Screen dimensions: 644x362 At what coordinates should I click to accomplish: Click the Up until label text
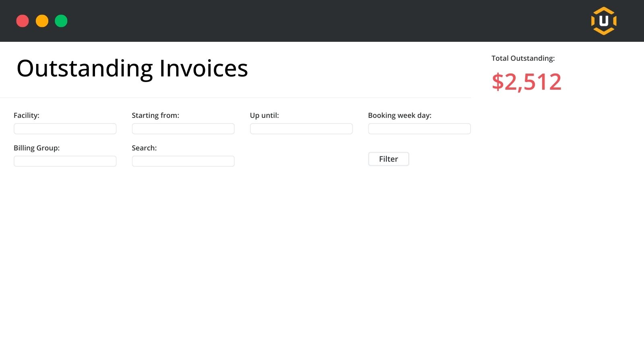point(264,115)
